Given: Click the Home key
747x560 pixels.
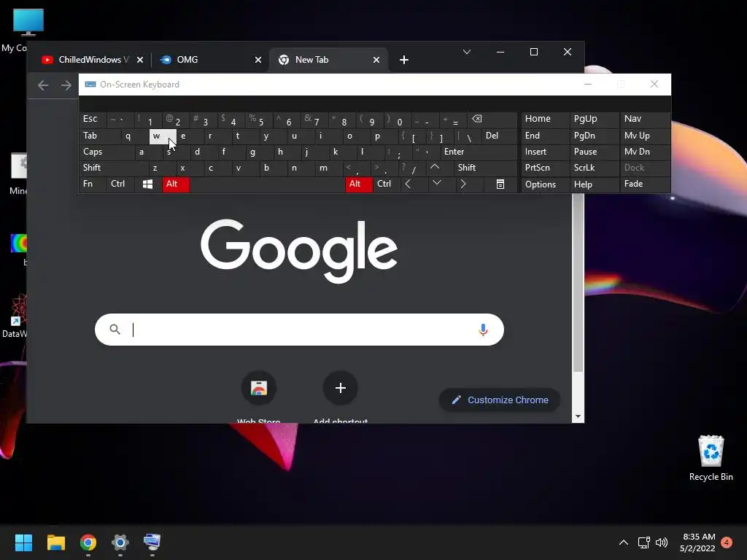Looking at the screenshot, I should [x=544, y=119].
